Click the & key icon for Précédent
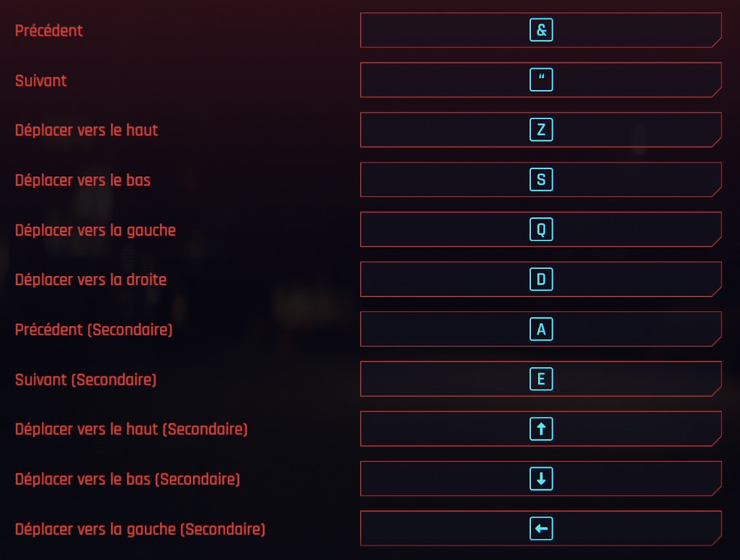Screen dimensions: 740x560 click(541, 30)
